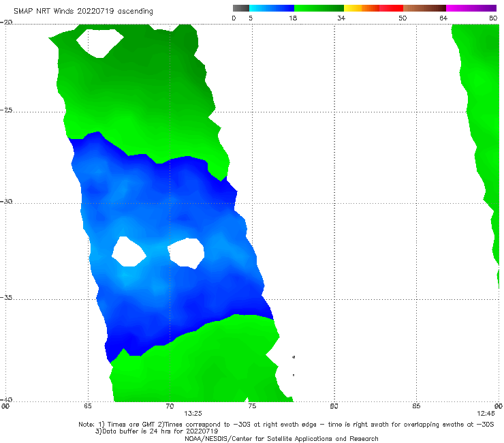Screen dimensions: 504x443
Task: Click the 'Note: 1) Times are GMT' line
Action: pyautogui.click(x=286, y=425)
